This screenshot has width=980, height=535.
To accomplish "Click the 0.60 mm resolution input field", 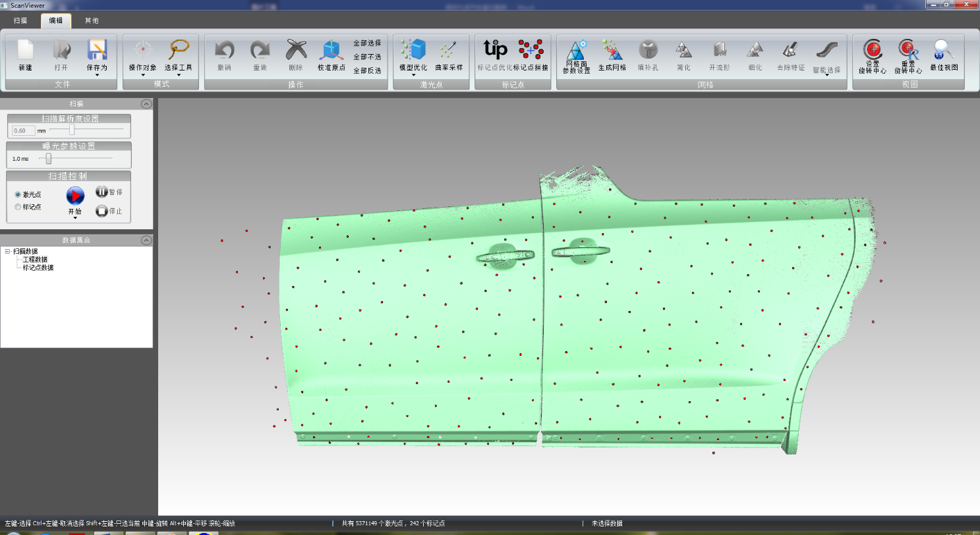I will coord(24,130).
